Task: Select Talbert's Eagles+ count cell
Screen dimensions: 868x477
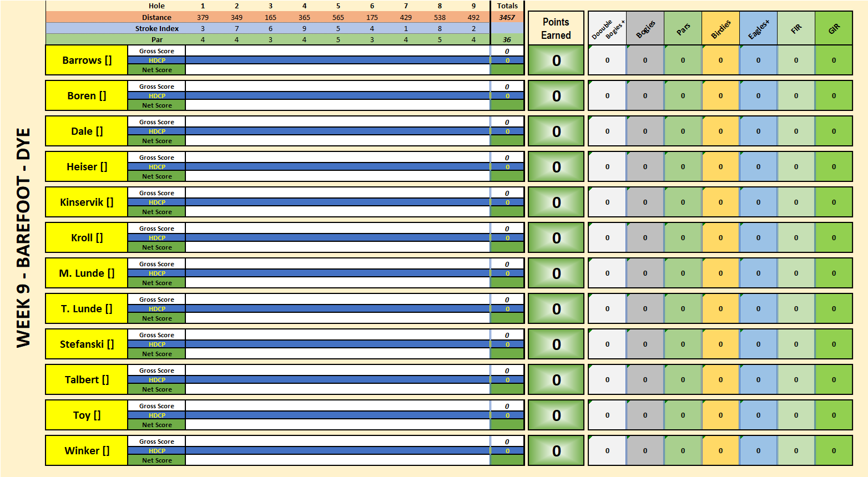Action: click(758, 380)
